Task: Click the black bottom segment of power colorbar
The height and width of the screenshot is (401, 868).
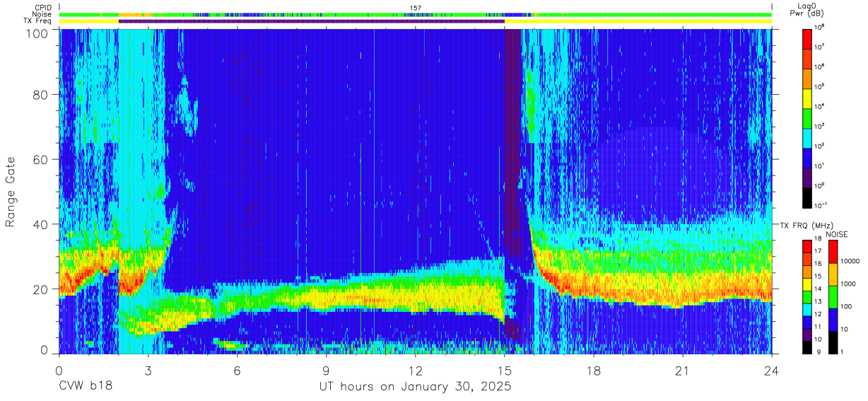Action: 808,197
